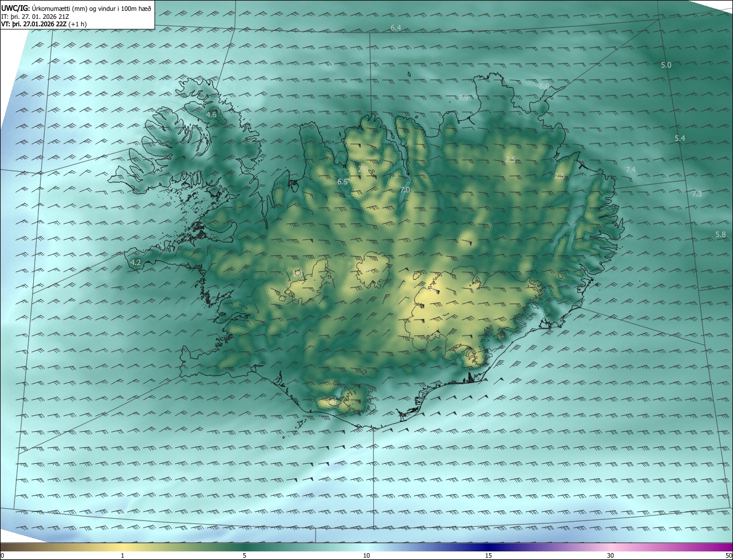Click the 5.4 value label on the map
Screen dimensions: 733x560
[x=680, y=139]
